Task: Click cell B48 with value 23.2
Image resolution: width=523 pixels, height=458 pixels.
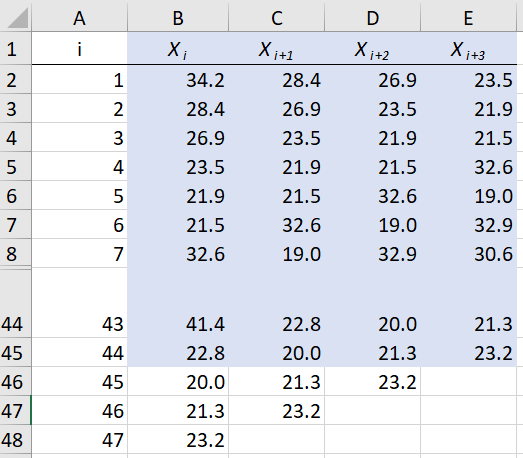Action: click(178, 439)
